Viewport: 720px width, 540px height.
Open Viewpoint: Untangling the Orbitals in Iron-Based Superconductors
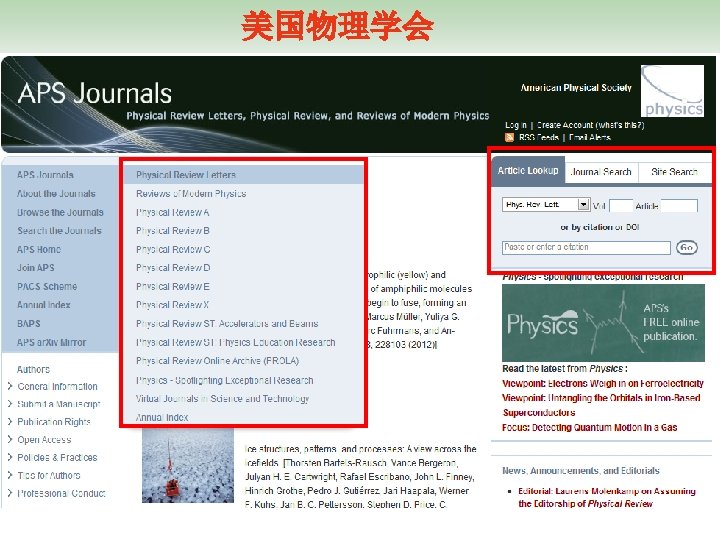(601, 405)
